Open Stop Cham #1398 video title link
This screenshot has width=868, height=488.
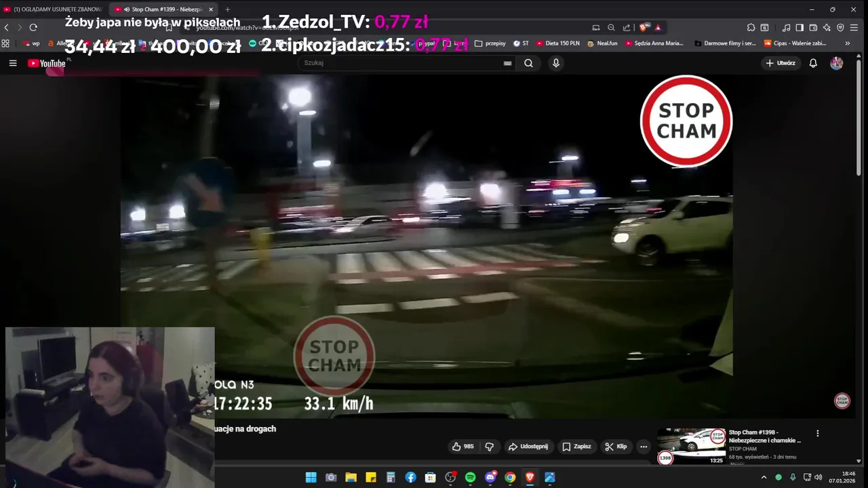point(764,436)
